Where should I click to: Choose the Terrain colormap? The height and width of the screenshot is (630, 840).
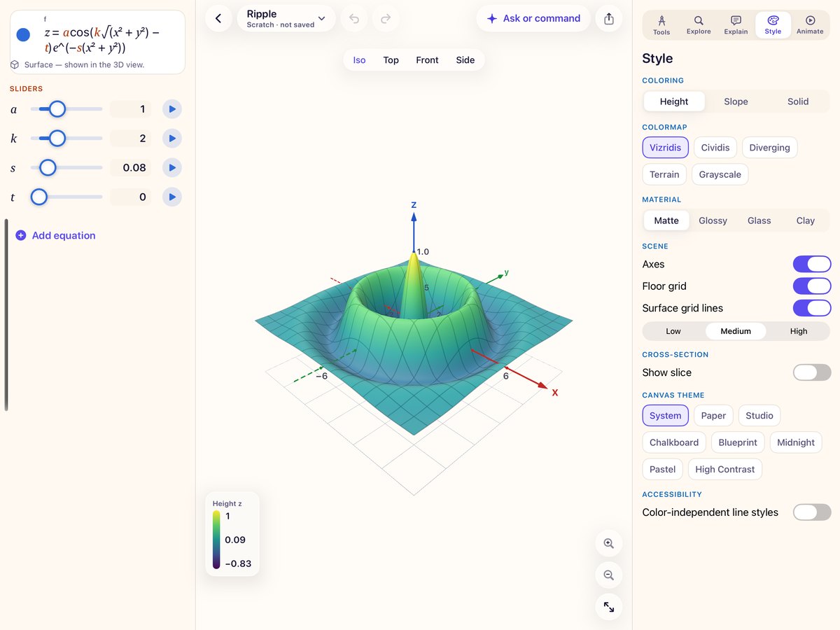coord(664,174)
